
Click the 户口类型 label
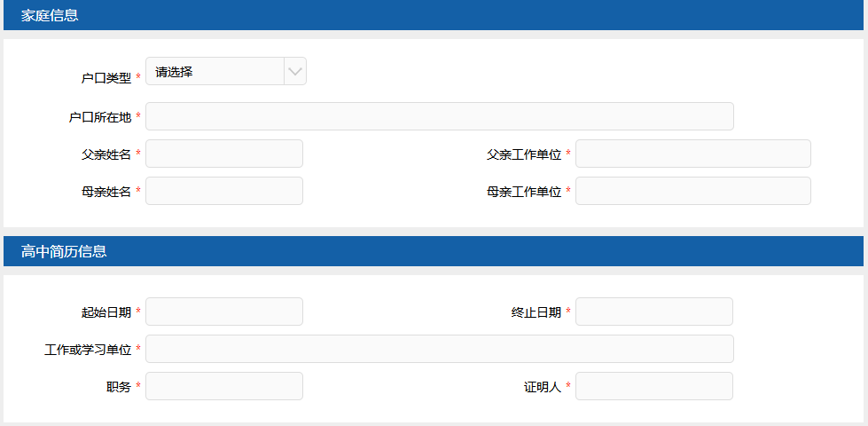[x=106, y=78]
